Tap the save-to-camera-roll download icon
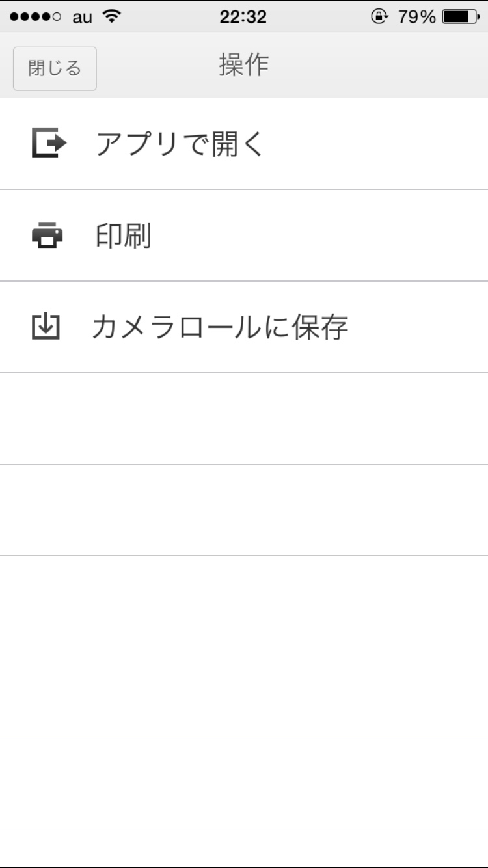Screen dimensions: 488x868 (x=46, y=327)
